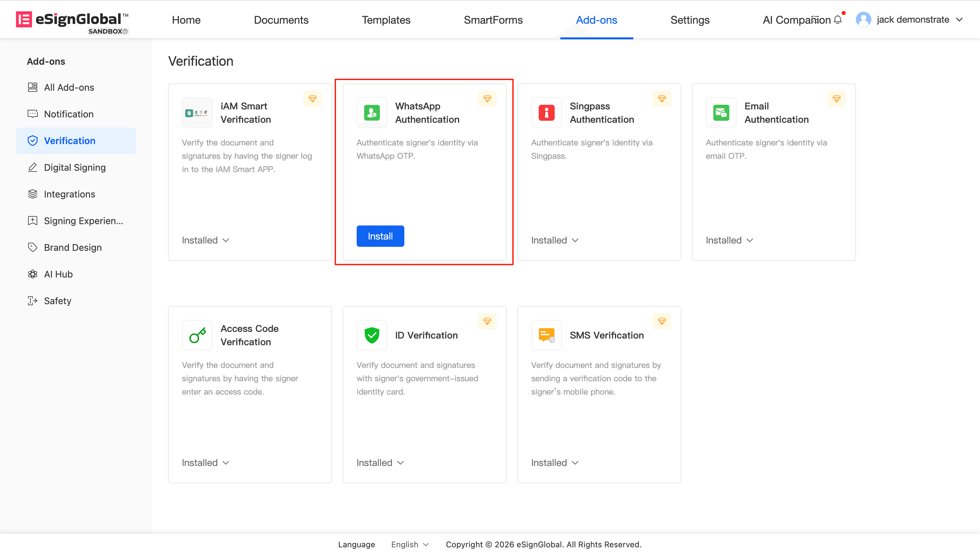Image resolution: width=980 pixels, height=555 pixels.
Task: Expand Installed dropdown on iAM Smart Verification
Action: (205, 240)
